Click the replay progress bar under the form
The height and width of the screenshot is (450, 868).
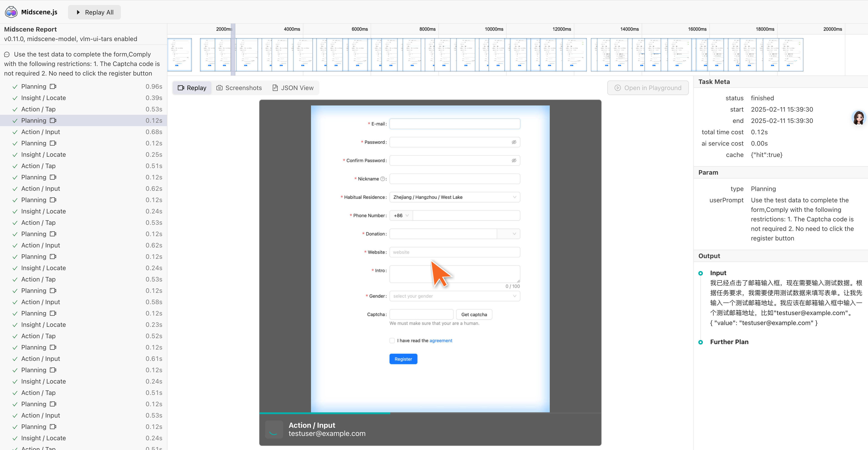coord(430,413)
